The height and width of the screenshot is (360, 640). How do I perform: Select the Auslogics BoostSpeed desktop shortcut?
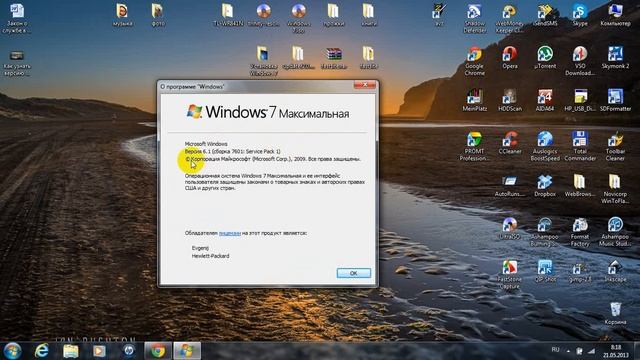point(545,147)
